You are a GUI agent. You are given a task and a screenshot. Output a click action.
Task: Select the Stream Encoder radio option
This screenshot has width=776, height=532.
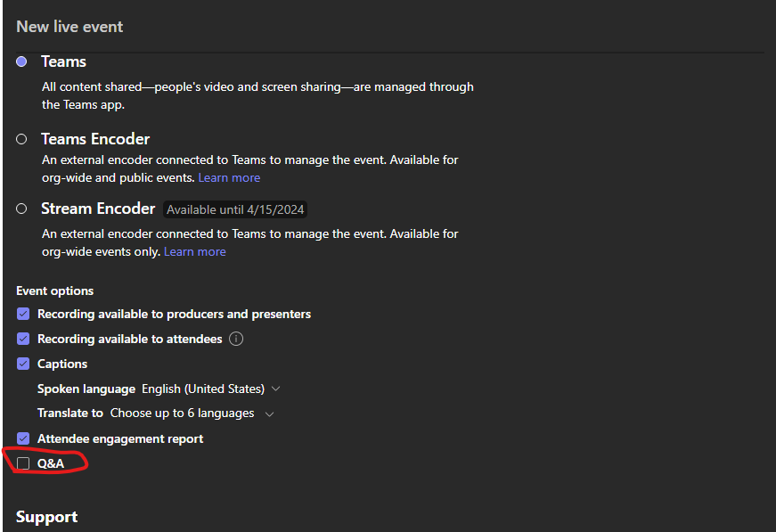point(21,209)
